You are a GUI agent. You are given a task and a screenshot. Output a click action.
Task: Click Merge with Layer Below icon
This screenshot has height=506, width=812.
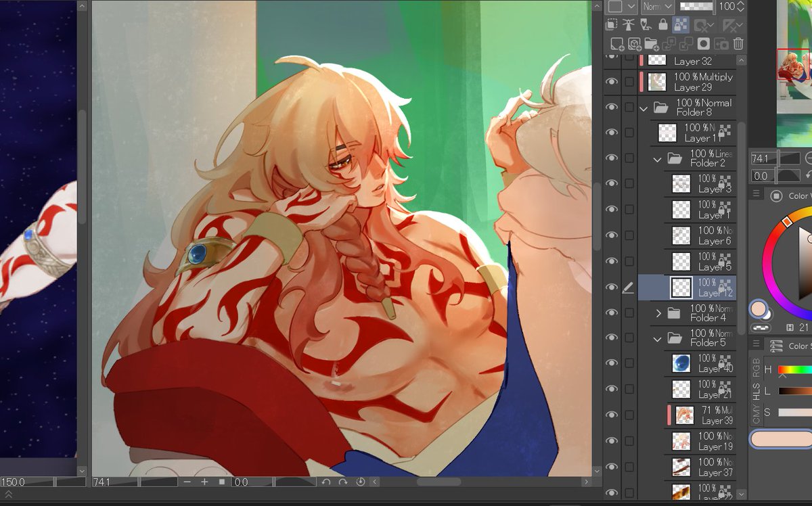[x=686, y=44]
